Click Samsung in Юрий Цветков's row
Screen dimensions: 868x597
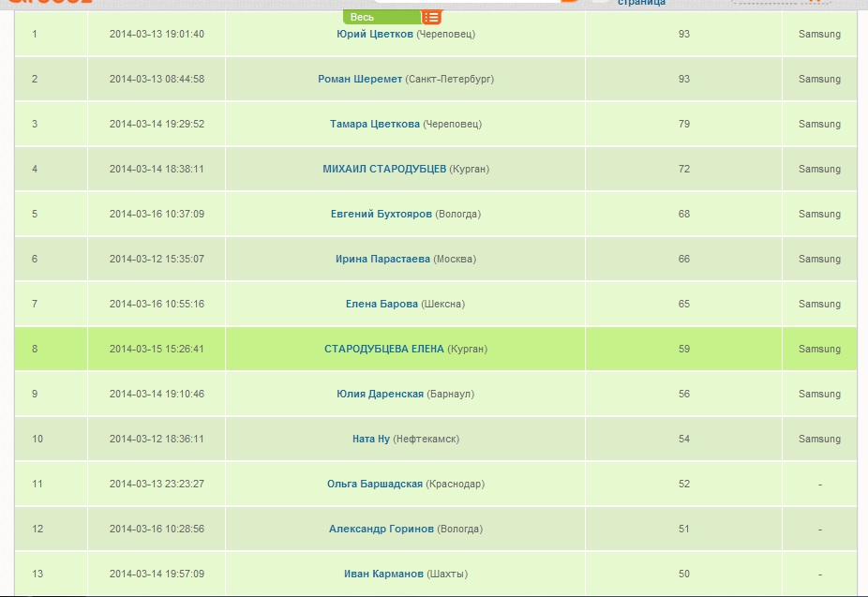point(819,34)
